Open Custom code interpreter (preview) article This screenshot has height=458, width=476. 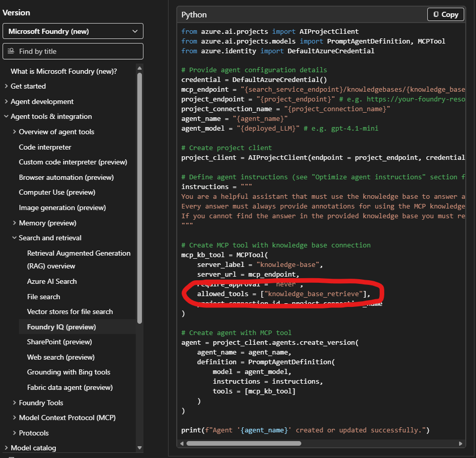click(73, 162)
